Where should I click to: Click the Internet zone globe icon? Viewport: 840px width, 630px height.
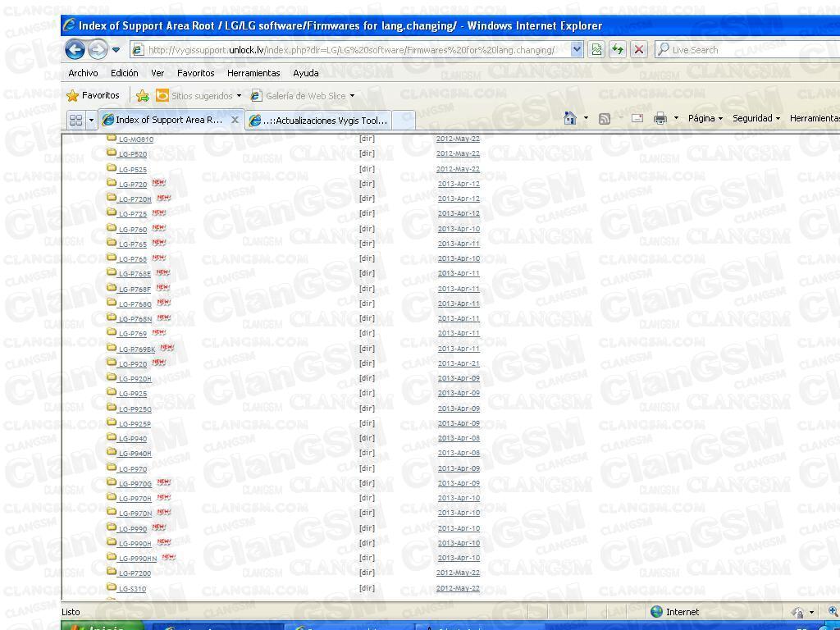click(656, 612)
